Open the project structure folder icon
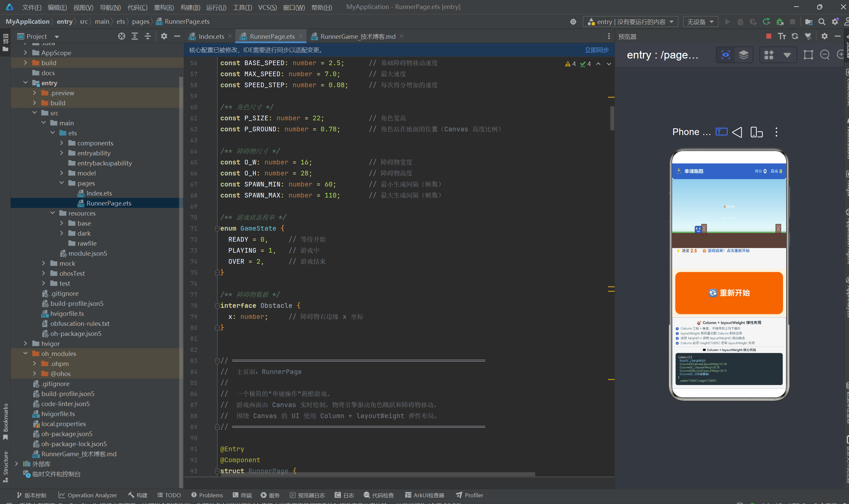 pyautogui.click(x=809, y=22)
